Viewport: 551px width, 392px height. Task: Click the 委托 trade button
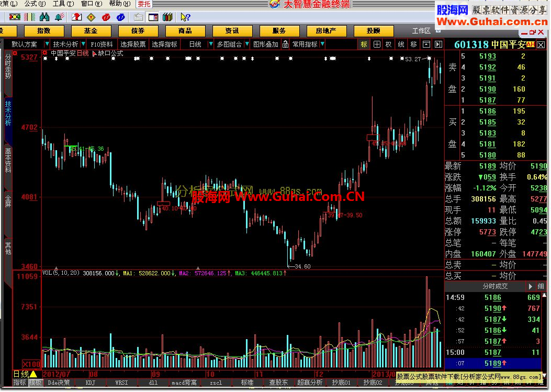pos(144,4)
